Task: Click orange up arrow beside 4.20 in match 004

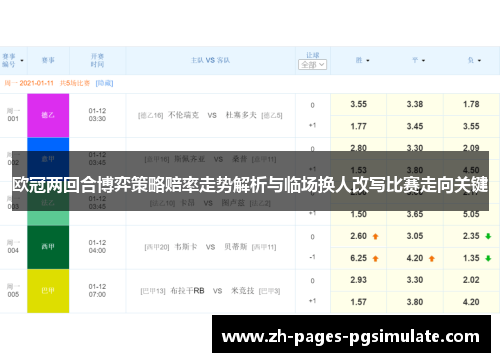Action: (x=432, y=259)
